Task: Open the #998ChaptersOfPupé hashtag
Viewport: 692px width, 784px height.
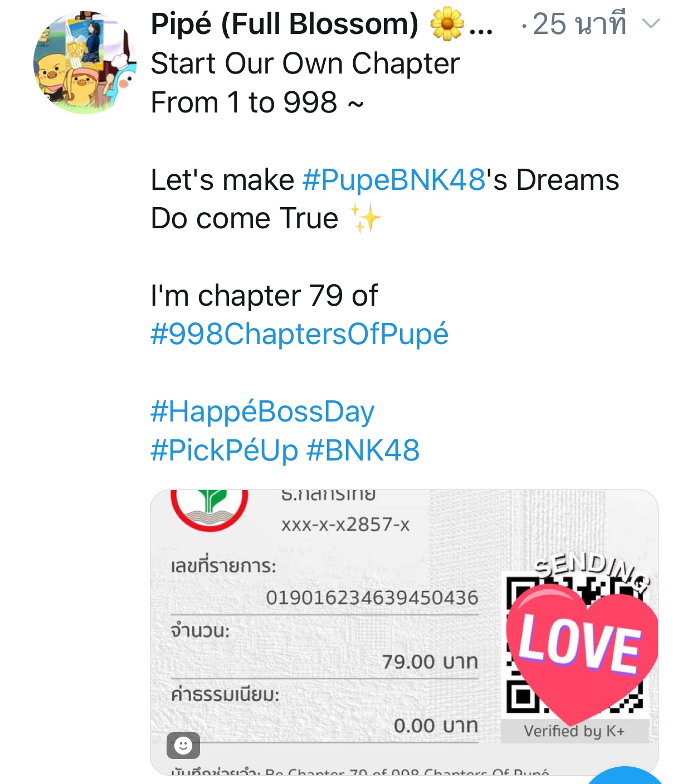Action: tap(299, 334)
